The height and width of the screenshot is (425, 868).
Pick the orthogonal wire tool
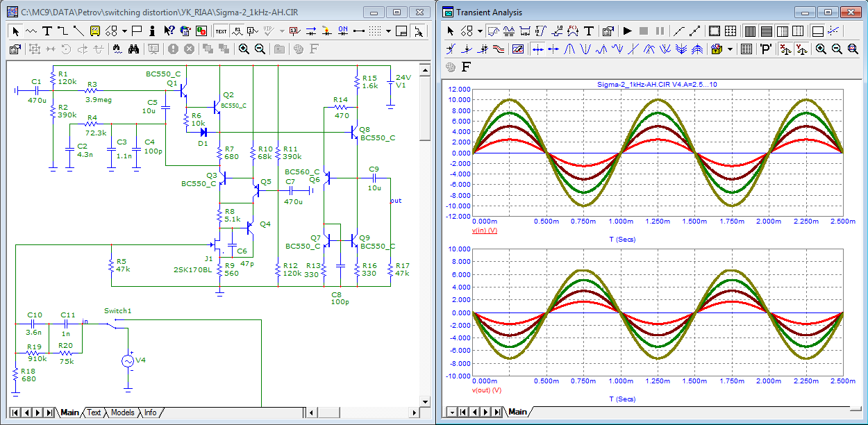click(62, 31)
